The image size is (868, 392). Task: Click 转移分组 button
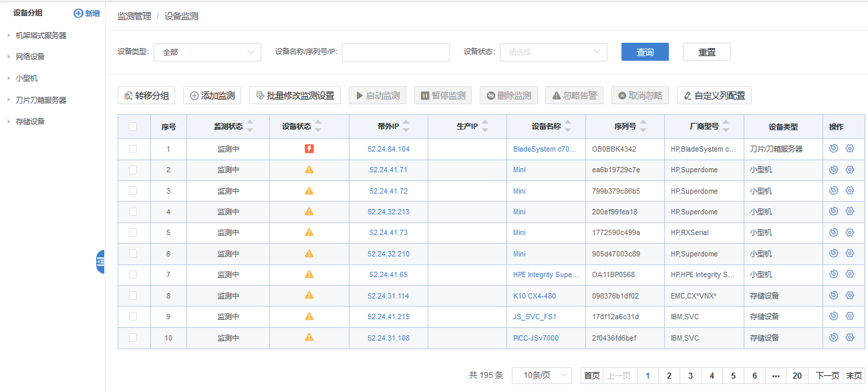point(146,95)
